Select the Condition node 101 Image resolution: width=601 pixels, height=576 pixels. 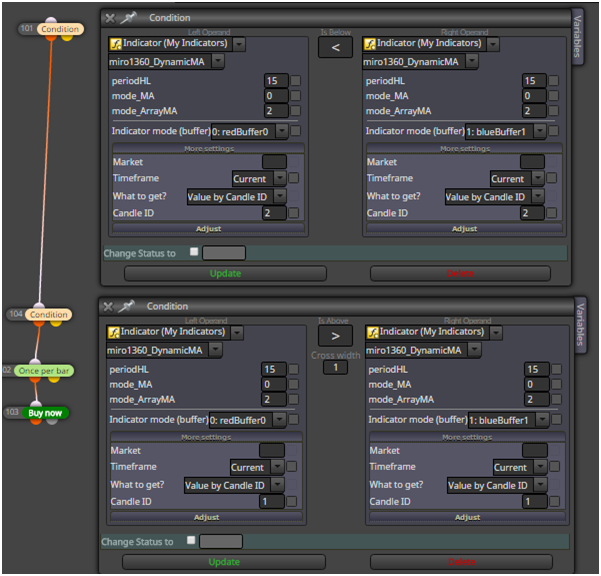[x=60, y=29]
